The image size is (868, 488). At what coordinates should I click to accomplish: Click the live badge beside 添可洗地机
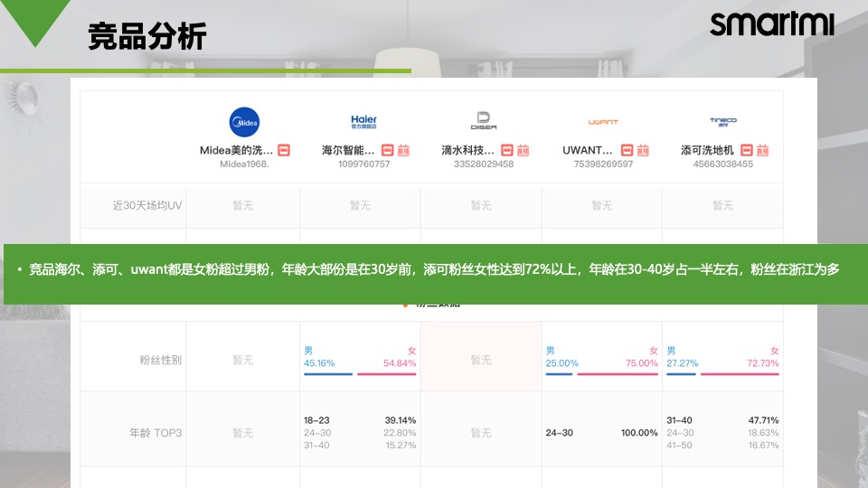[x=763, y=150]
